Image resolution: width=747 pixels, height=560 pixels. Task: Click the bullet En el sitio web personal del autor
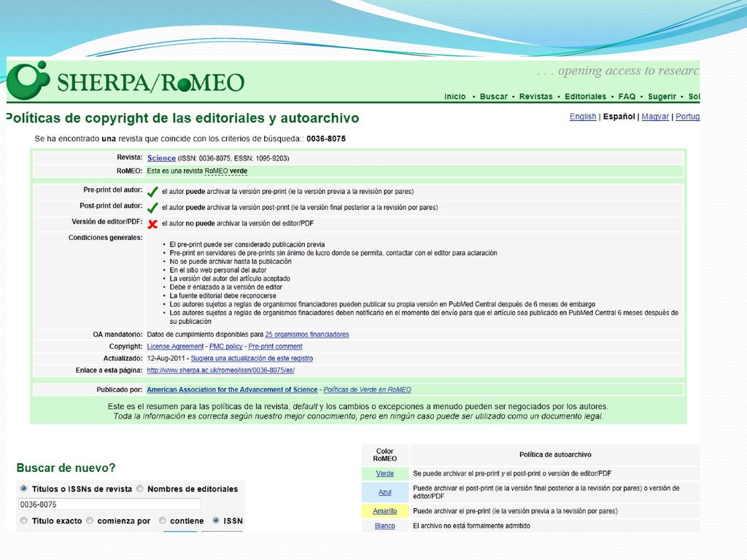217,270
